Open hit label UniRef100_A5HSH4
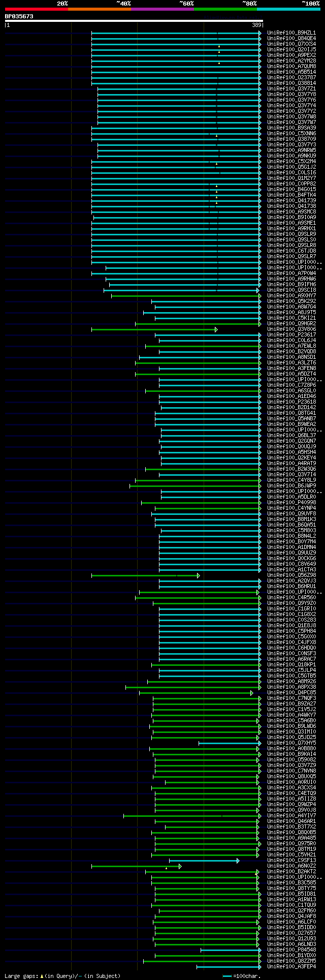 (x=291, y=452)
